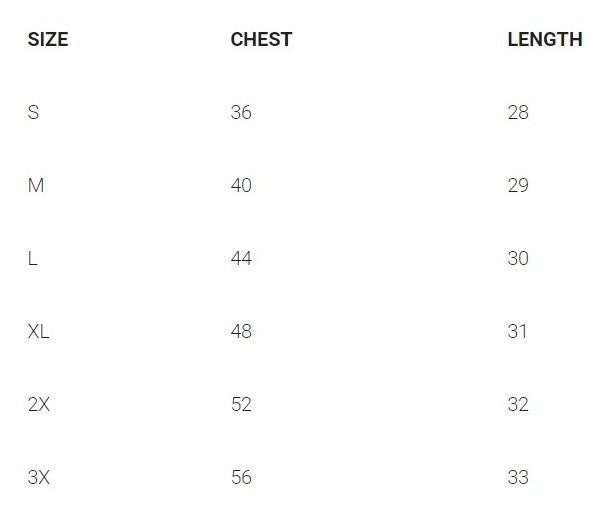
Task: Click chest value 56
Action: click(x=241, y=478)
